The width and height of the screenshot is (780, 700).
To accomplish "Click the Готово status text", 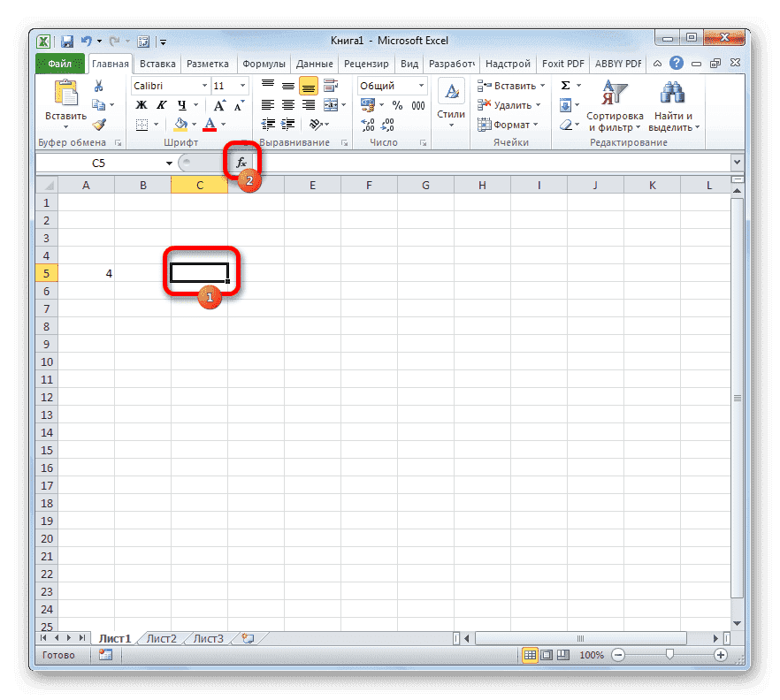I will point(60,655).
